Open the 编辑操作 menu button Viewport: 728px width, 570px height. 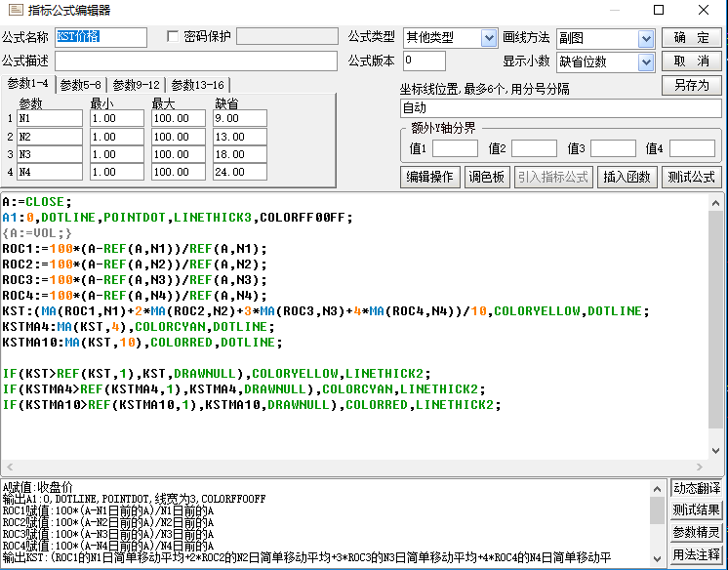tap(429, 177)
